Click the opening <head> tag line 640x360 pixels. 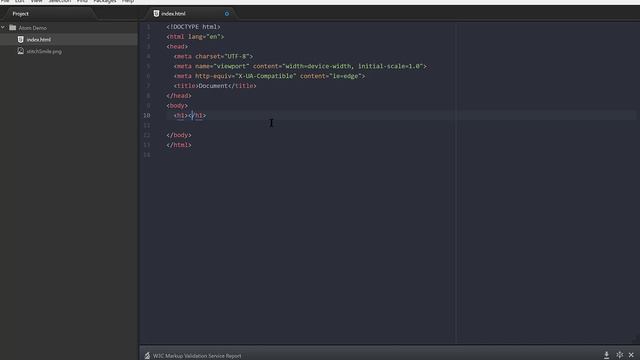(177, 47)
